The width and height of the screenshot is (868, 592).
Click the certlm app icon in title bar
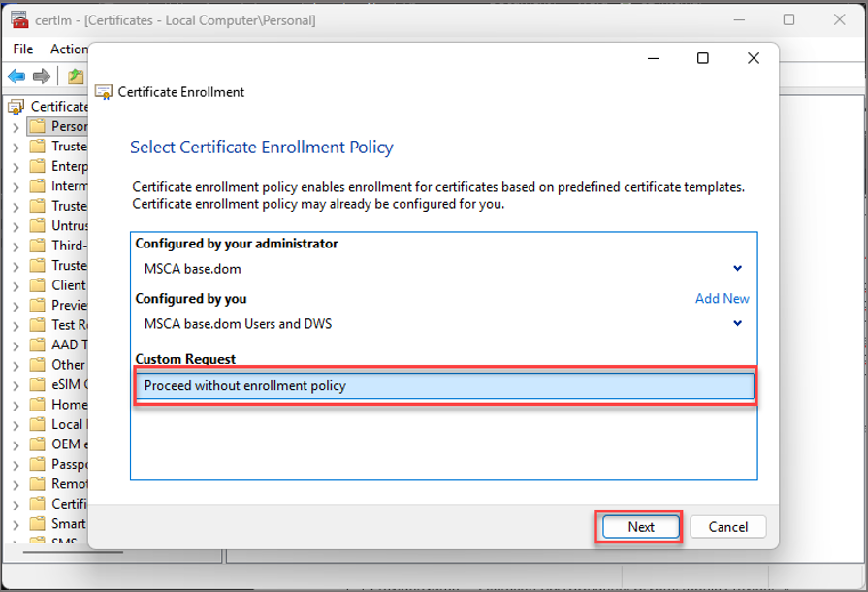19,20
